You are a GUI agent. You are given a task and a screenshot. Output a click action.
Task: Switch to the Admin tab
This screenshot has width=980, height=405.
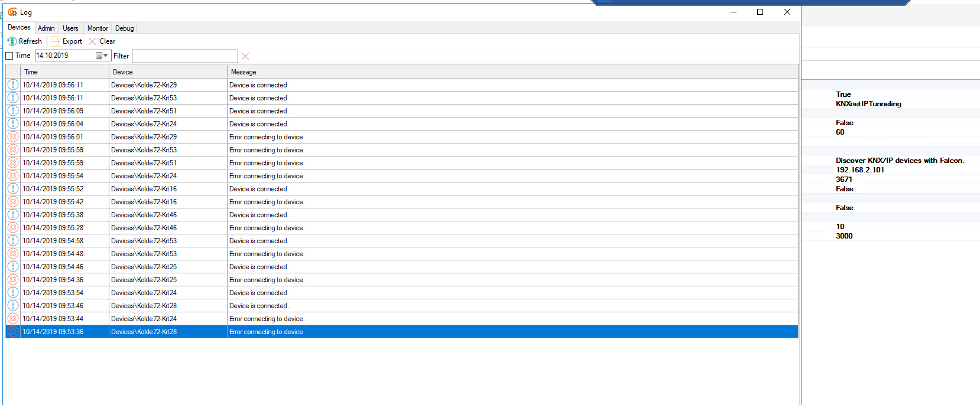(46, 28)
